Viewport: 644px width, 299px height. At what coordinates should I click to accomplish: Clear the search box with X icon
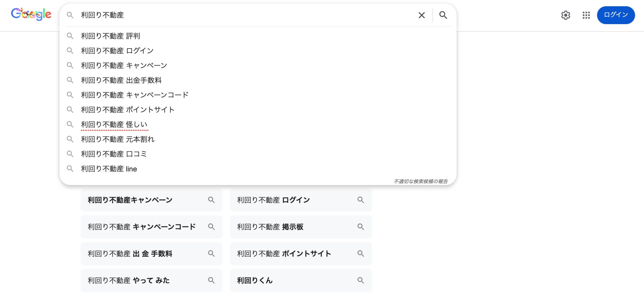point(422,15)
